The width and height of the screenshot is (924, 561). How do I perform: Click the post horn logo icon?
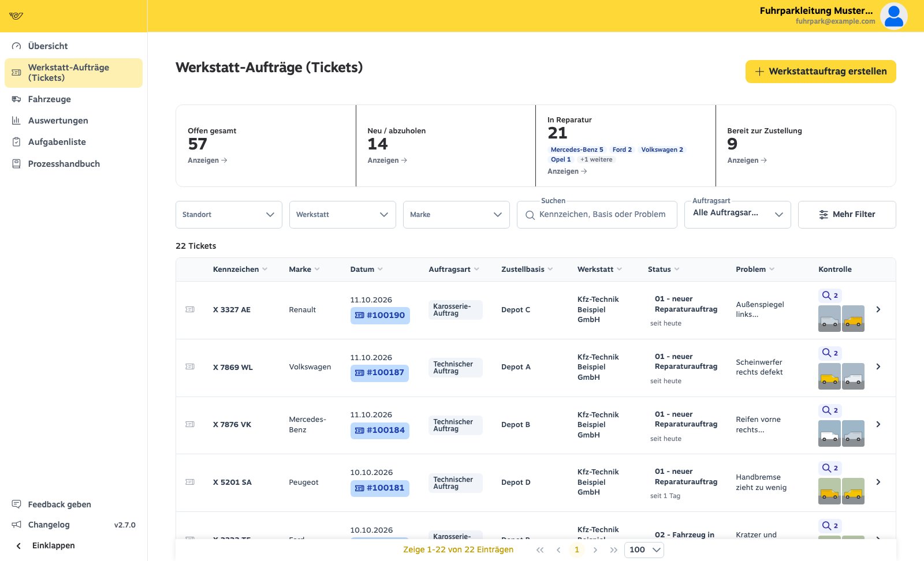tap(16, 16)
